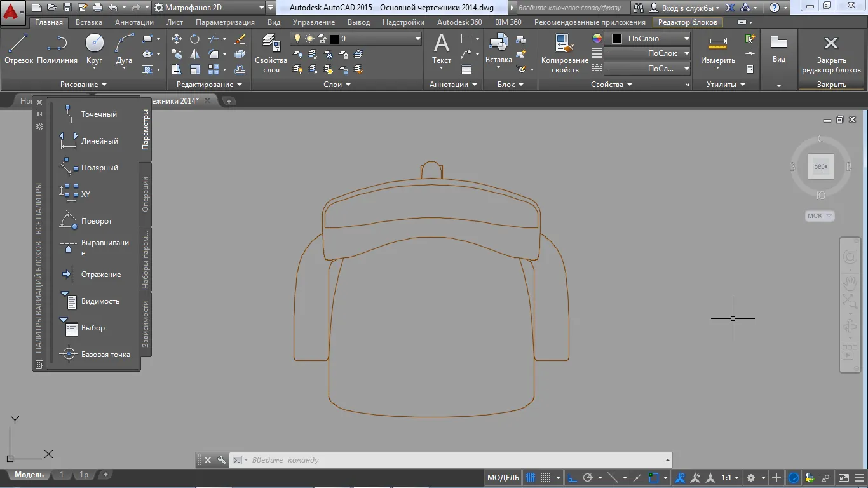Click Закрыть редактор блоков button
The width and height of the screenshot is (868, 488).
(x=831, y=53)
